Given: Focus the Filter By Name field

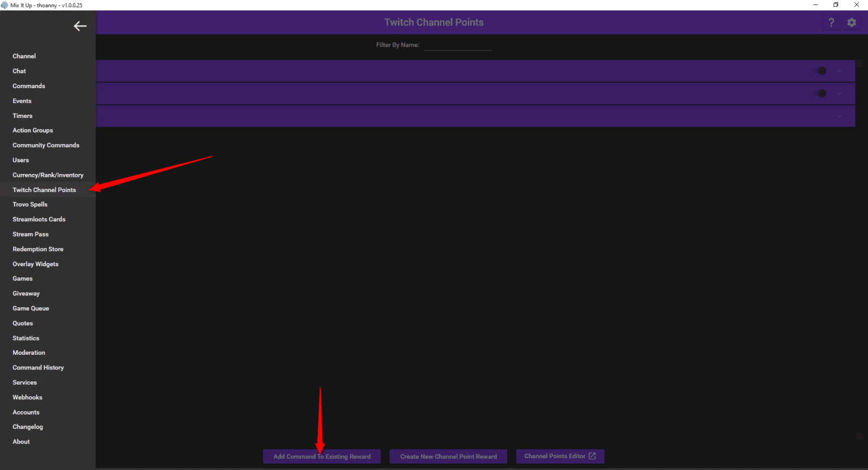Looking at the screenshot, I should (458, 45).
